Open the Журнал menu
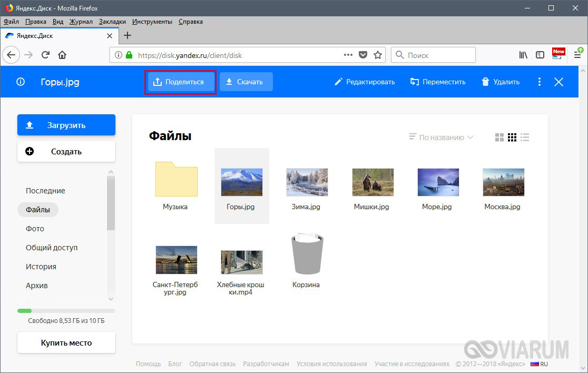This screenshot has width=588, height=373. point(81,22)
